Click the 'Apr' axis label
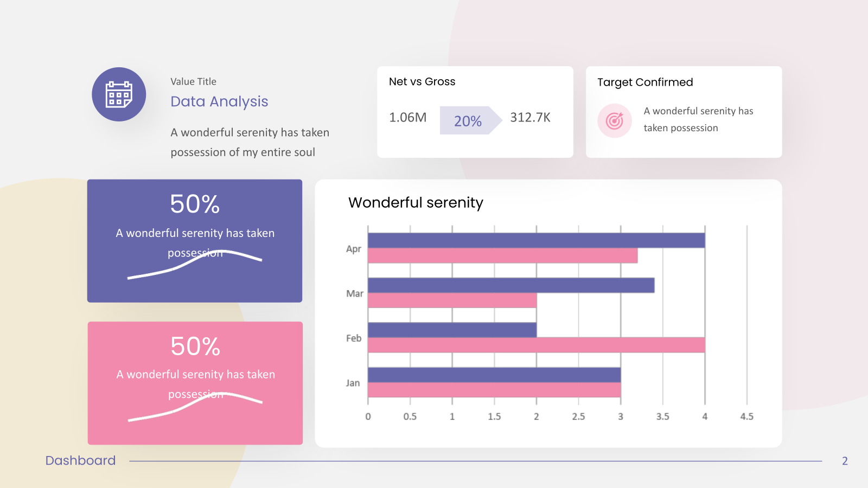Image resolution: width=868 pixels, height=488 pixels. coord(354,249)
